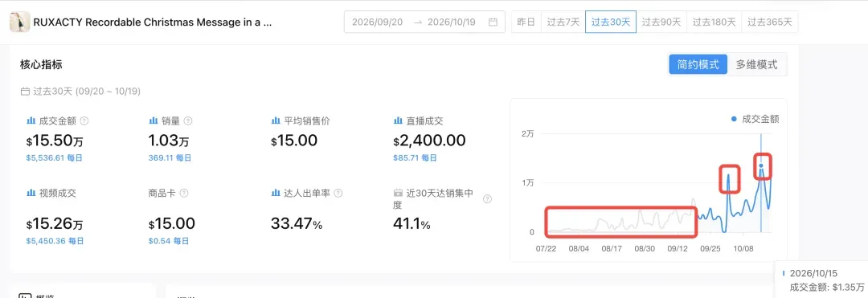Click the $85.71 每日 average text
868x298 pixels.
416,157
